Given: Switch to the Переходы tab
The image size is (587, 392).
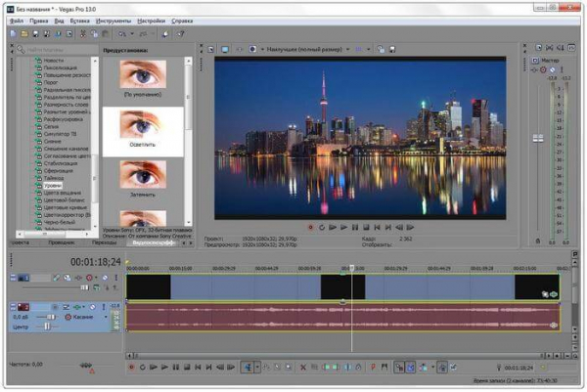Looking at the screenshot, I should pos(104,242).
